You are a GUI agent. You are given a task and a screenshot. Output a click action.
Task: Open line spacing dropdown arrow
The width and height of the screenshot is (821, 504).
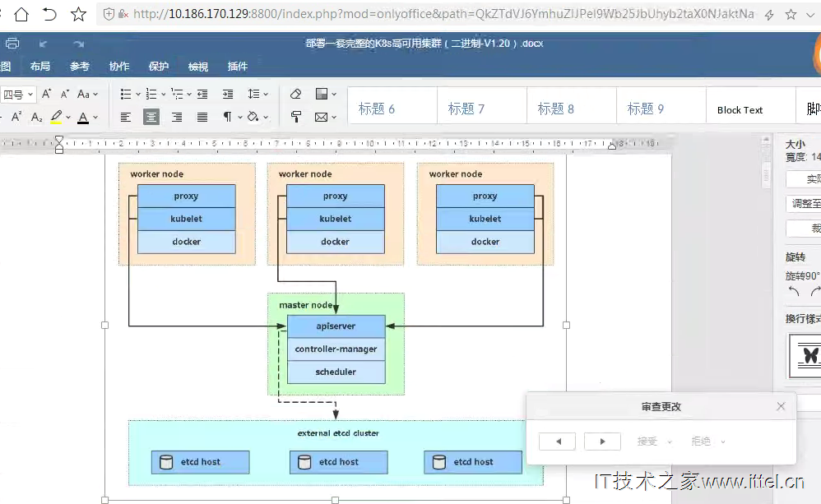[x=266, y=95]
